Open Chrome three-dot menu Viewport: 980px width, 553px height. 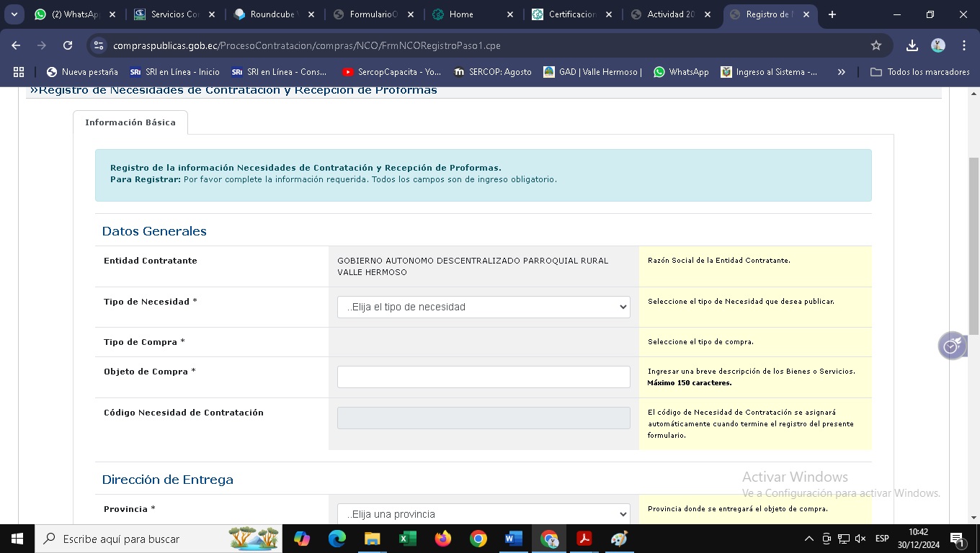[963, 45]
